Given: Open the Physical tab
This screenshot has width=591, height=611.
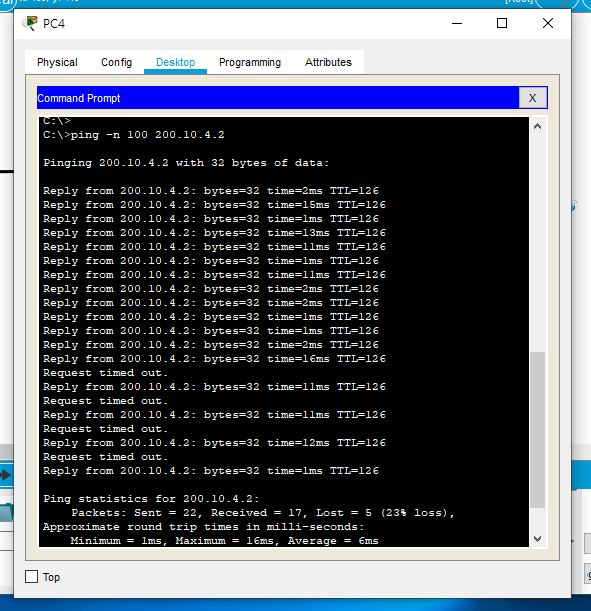Looking at the screenshot, I should 57,62.
